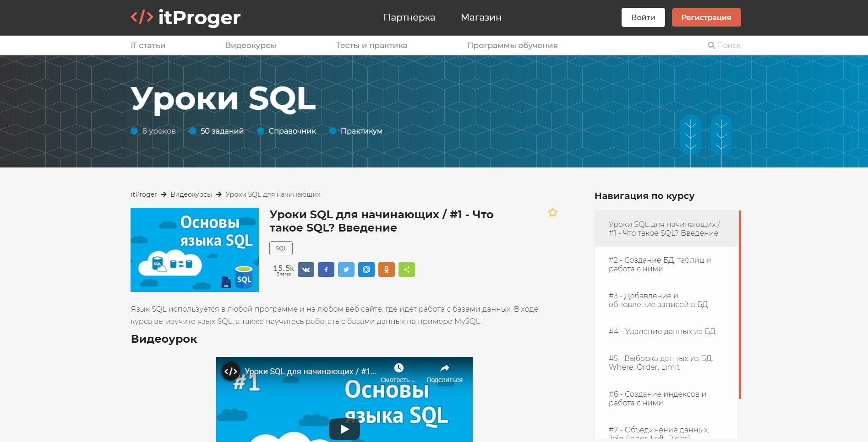The image size is (868, 442).
Task: Click itProger breadcrumb link
Action: (x=144, y=194)
